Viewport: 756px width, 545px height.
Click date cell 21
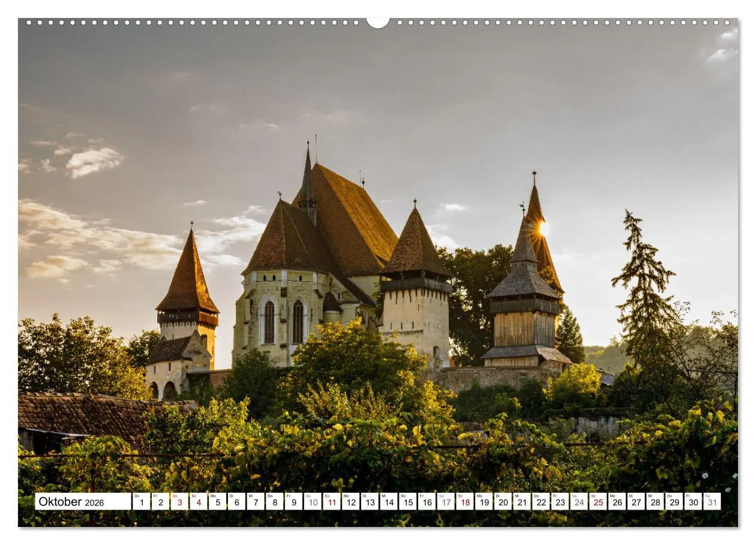(x=522, y=502)
